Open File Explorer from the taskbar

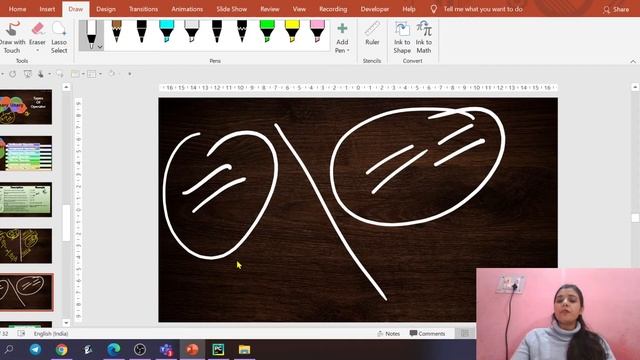coord(244,349)
